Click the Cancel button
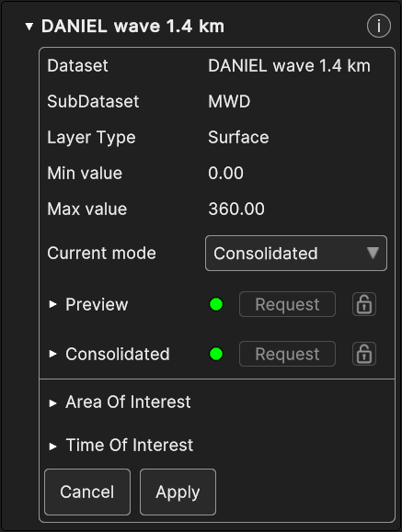This screenshot has width=402, height=532. pyautogui.click(x=87, y=492)
